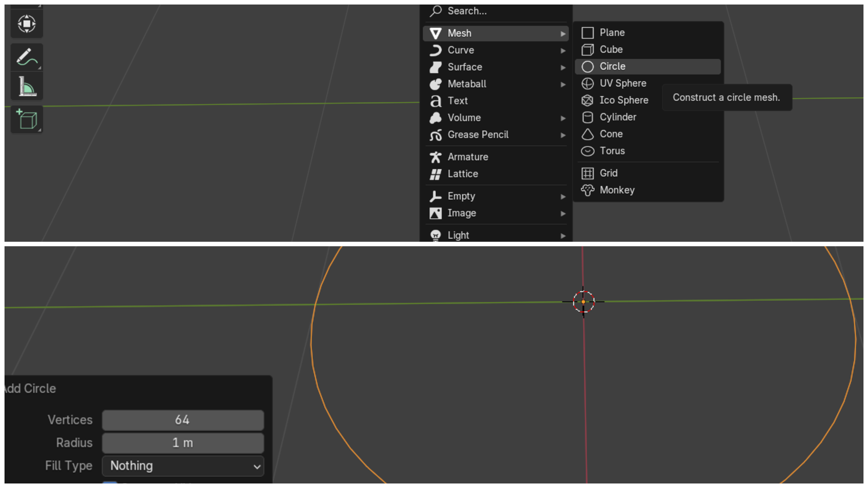Choose Armature in Add menu
The image size is (868, 488).
pos(495,157)
